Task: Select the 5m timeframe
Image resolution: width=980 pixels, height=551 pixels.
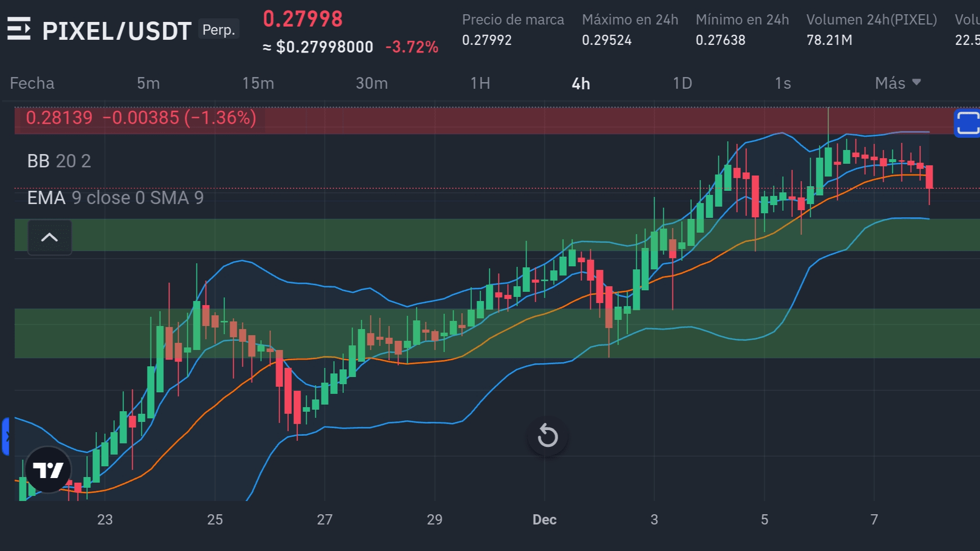Action: click(x=148, y=83)
